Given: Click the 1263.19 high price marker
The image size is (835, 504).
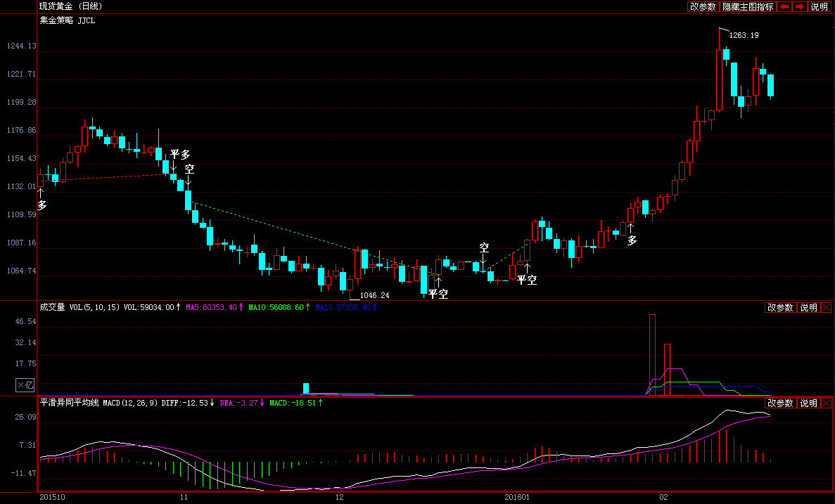Looking at the screenshot, I should pos(744,35).
